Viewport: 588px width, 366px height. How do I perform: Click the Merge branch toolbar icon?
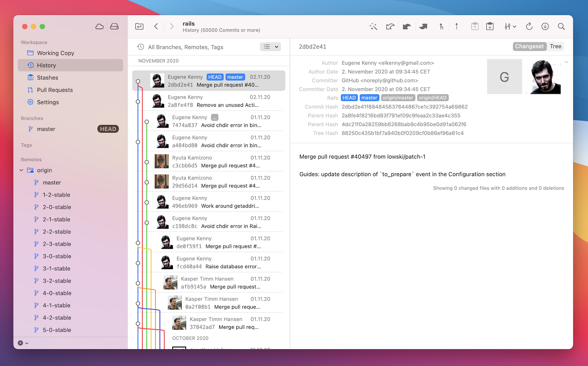441,26
